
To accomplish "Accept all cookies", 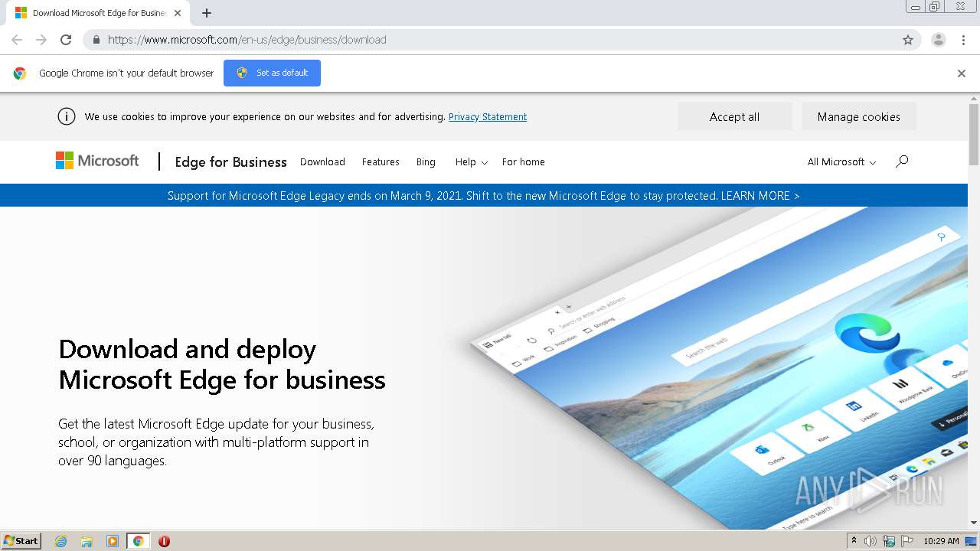I will point(734,116).
